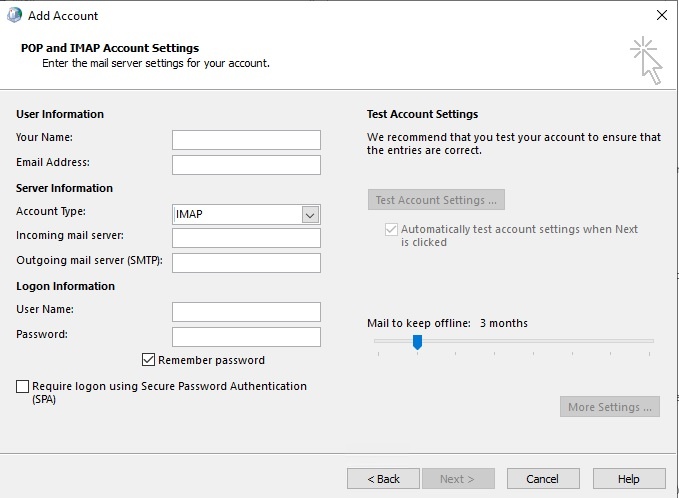Open More Settings button
679x498 pixels.
[x=610, y=407]
